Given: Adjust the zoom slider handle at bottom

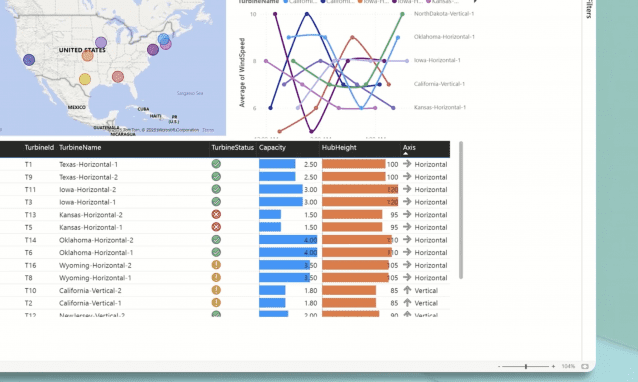Looking at the screenshot, I should point(526,367).
